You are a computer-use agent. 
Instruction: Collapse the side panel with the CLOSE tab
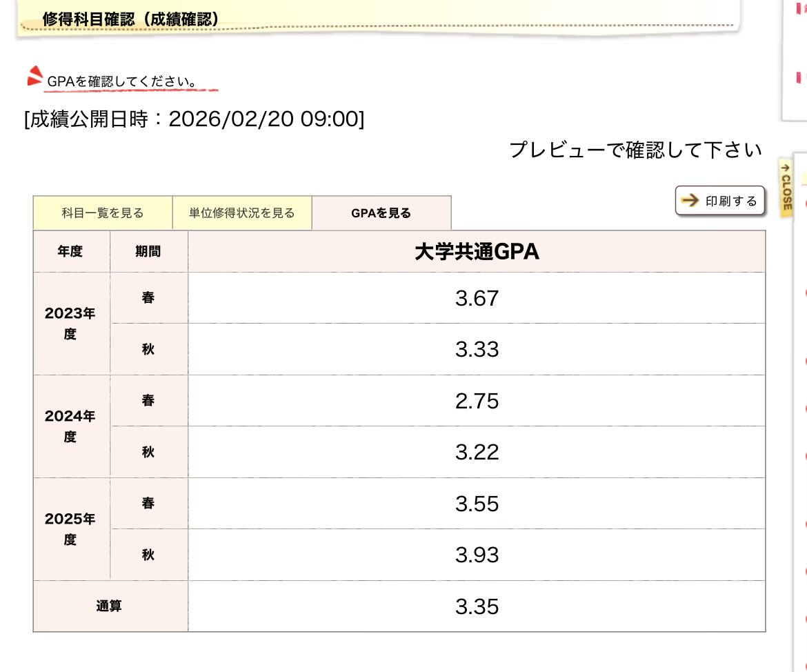coord(786,188)
